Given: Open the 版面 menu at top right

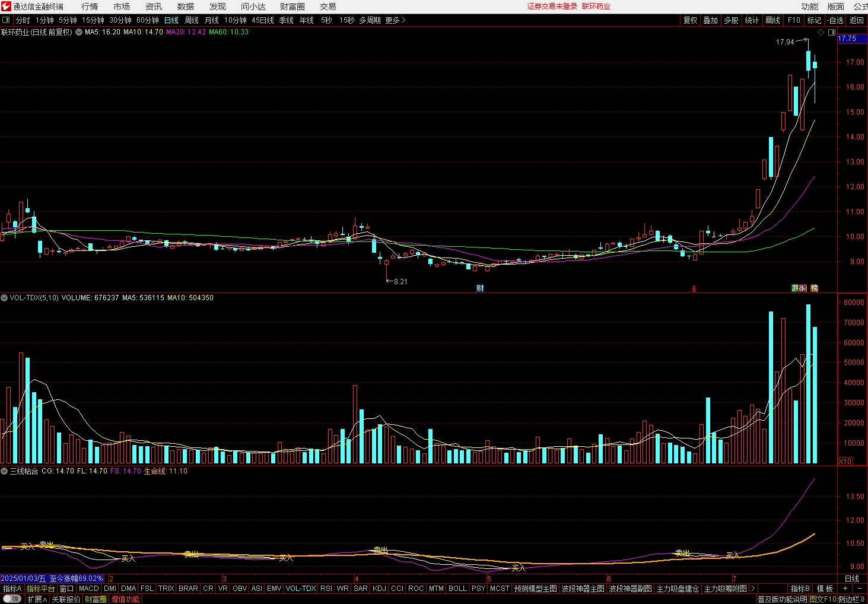Looking at the screenshot, I should [836, 7].
